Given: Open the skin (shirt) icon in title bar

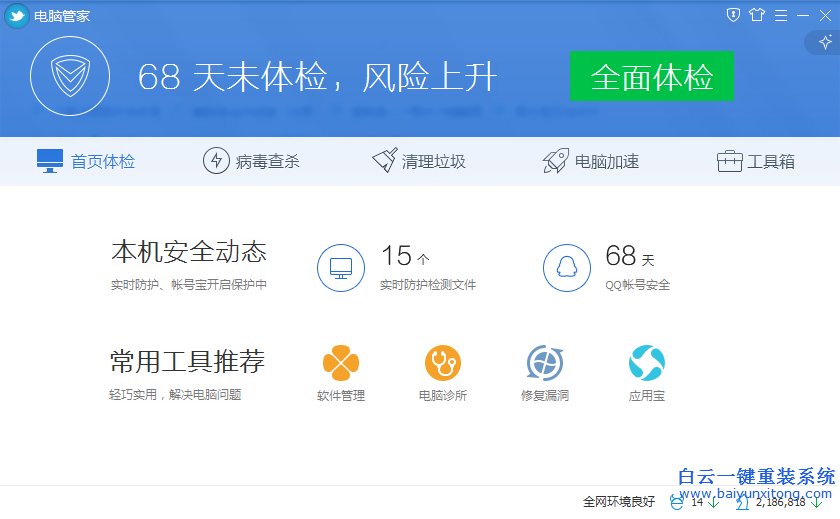Looking at the screenshot, I should [756, 15].
